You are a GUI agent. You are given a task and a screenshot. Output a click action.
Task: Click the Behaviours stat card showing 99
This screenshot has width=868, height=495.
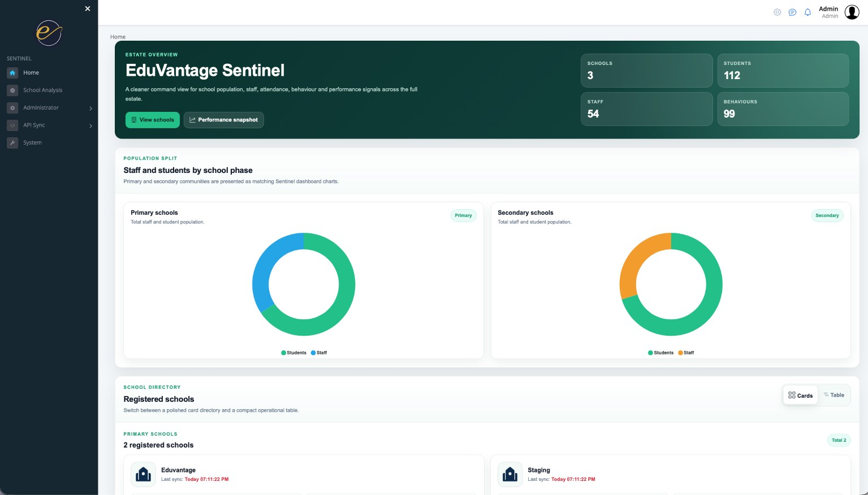783,109
